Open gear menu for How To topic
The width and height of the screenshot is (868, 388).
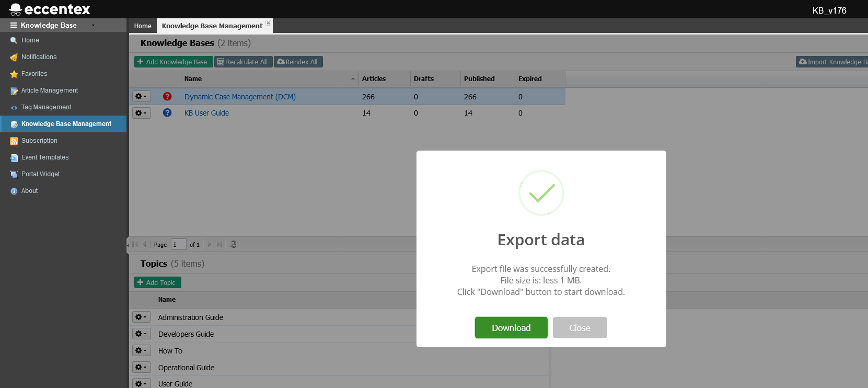tap(141, 350)
